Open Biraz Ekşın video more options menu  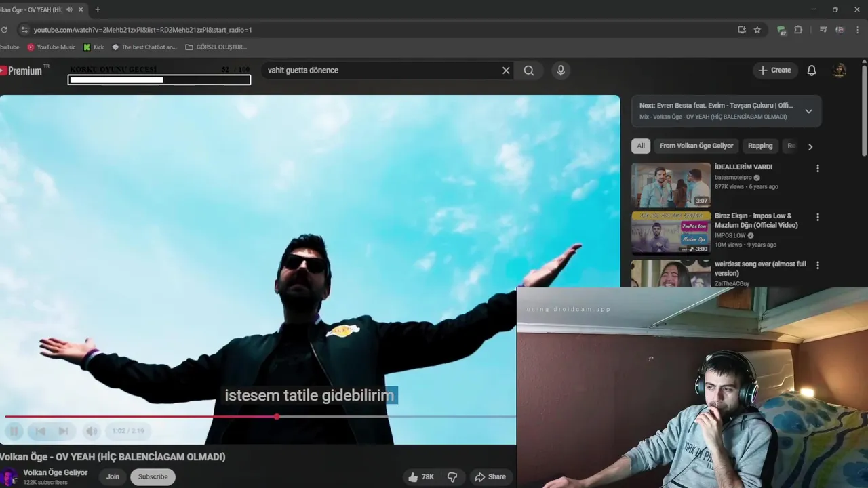[817, 218]
